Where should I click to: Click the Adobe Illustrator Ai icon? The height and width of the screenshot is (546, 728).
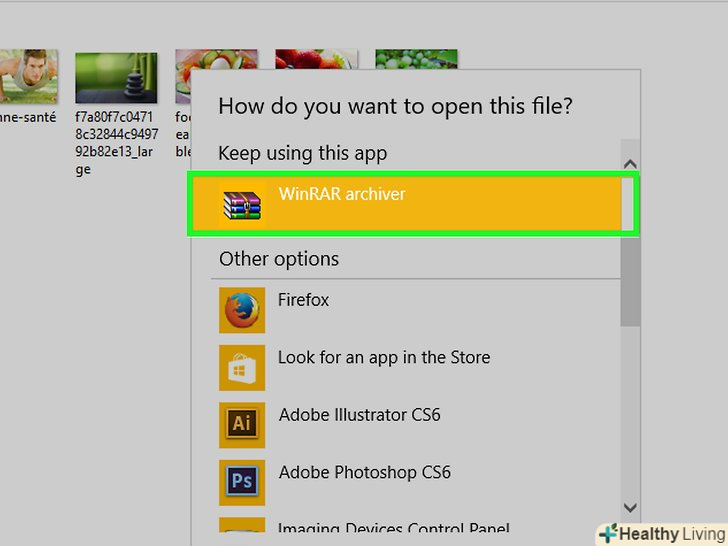click(x=242, y=425)
